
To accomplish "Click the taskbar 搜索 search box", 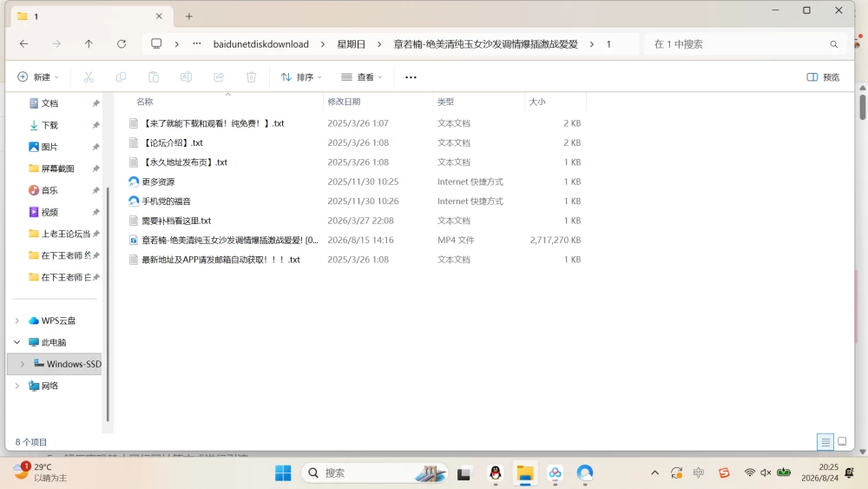I will (374, 473).
